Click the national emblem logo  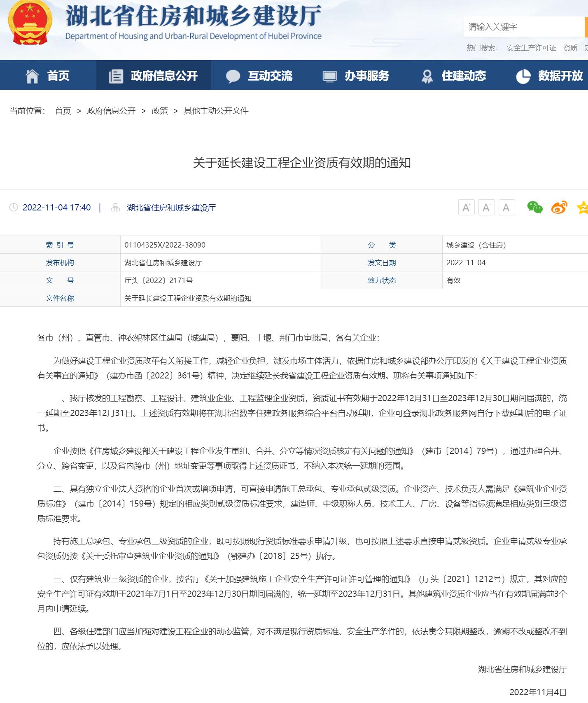pos(30,23)
